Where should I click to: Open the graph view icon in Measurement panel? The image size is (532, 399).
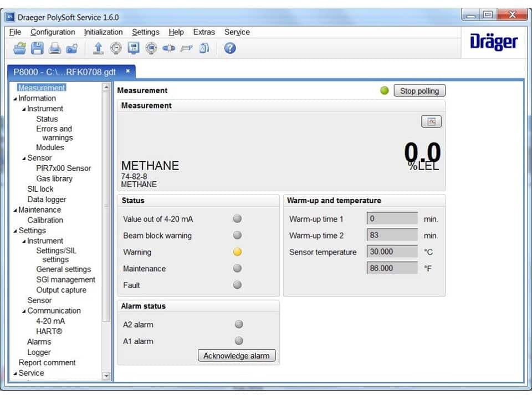(431, 121)
